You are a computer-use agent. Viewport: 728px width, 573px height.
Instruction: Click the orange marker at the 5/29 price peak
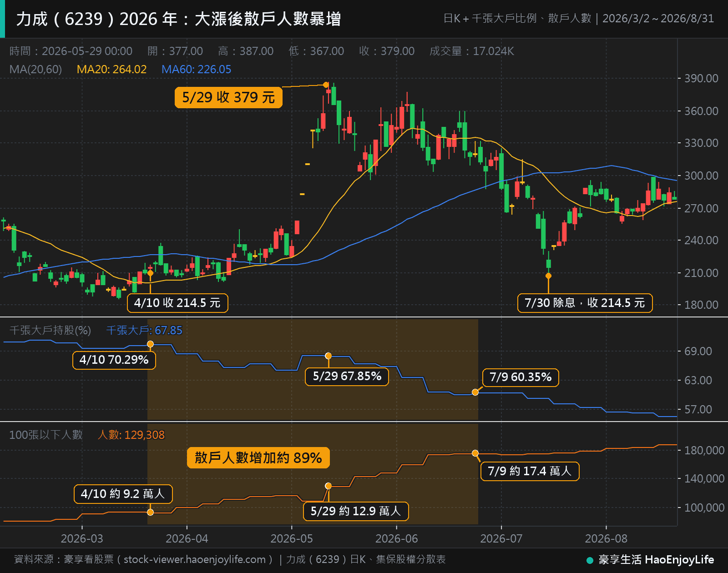tap(326, 85)
